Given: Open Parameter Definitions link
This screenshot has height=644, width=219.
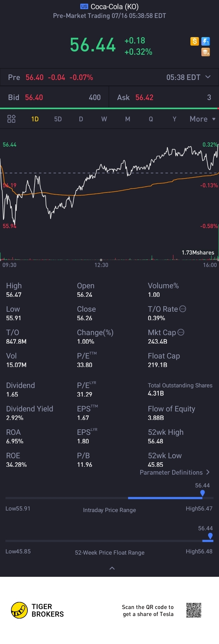Looking at the screenshot, I should tap(175, 472).
